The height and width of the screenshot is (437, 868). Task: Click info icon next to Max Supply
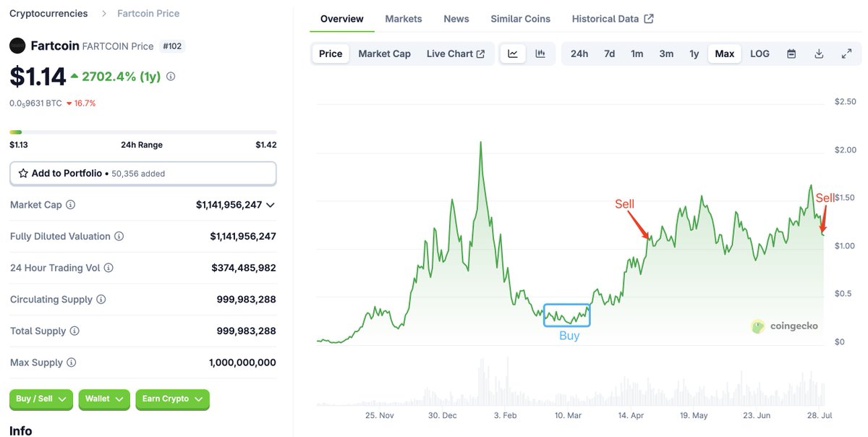click(71, 362)
